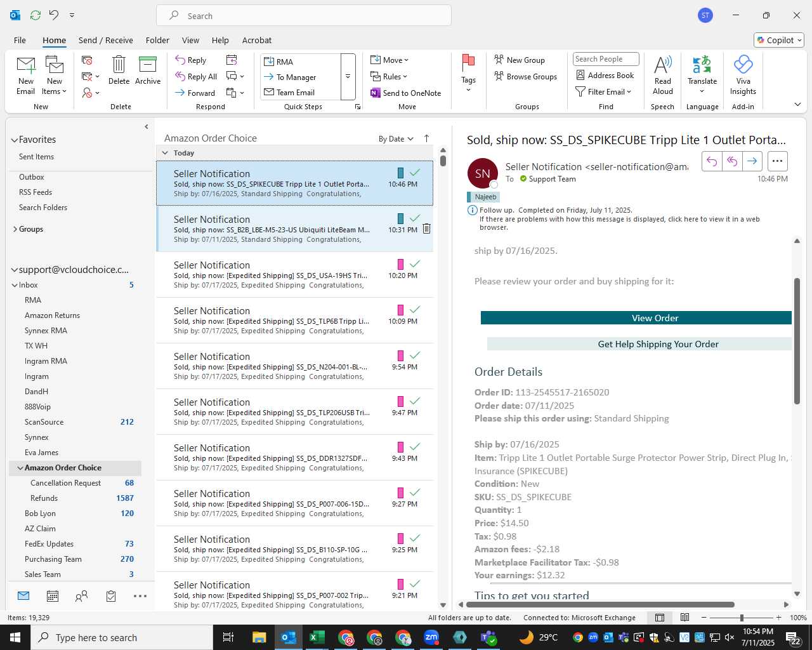
Task: Switch to the Folder tab
Action: pyautogui.click(x=157, y=40)
